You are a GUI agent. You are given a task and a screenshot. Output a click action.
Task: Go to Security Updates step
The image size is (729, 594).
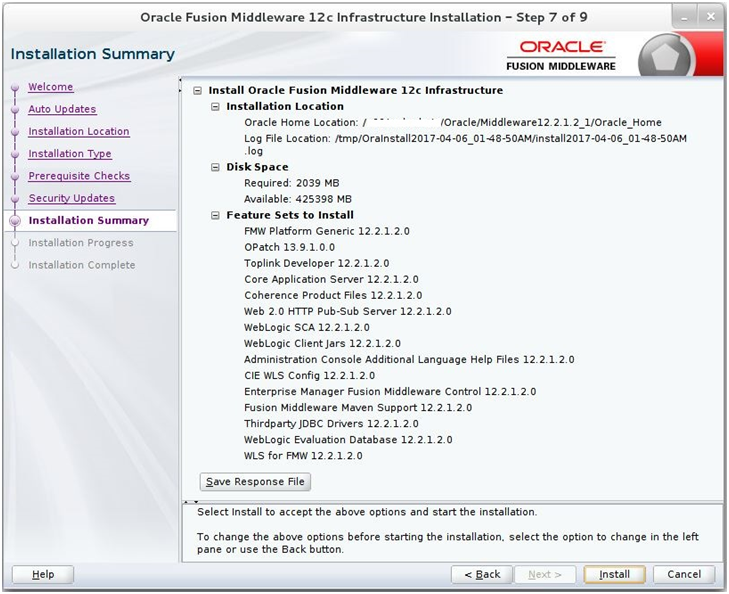coord(72,198)
